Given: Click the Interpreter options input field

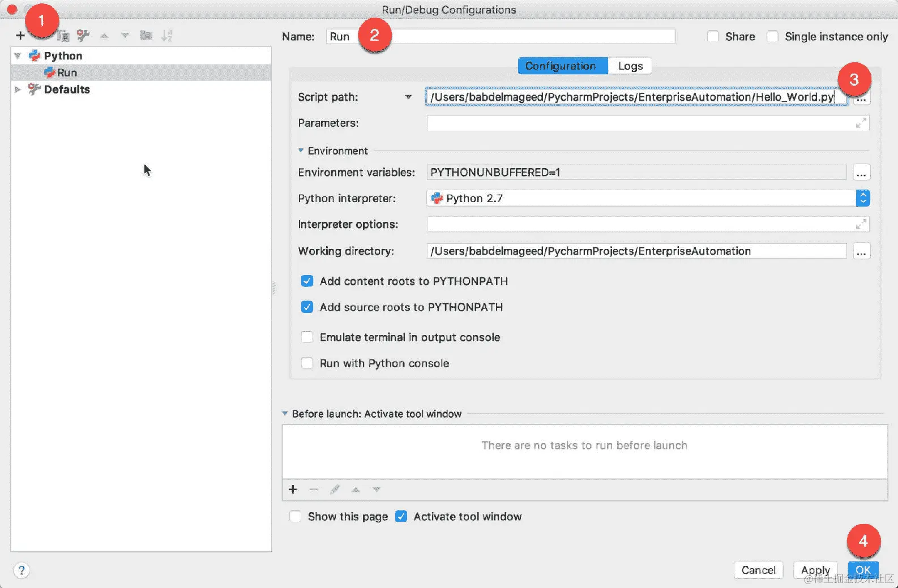Looking at the screenshot, I should [648, 224].
